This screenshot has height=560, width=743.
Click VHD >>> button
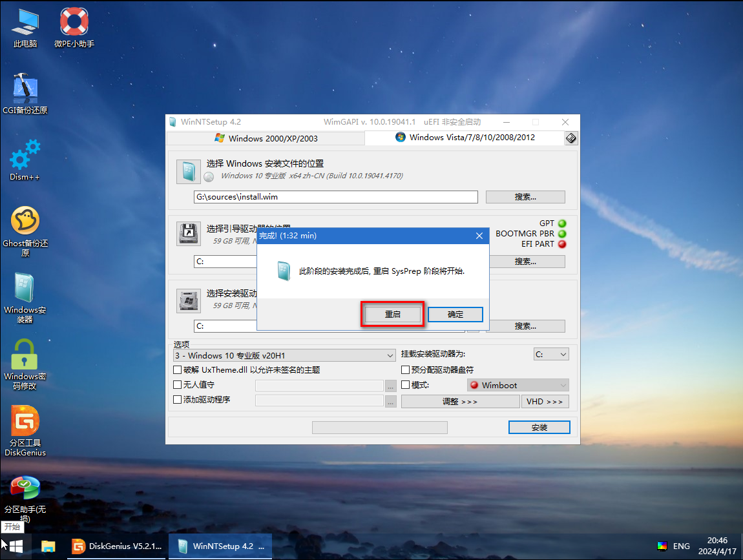click(x=545, y=402)
